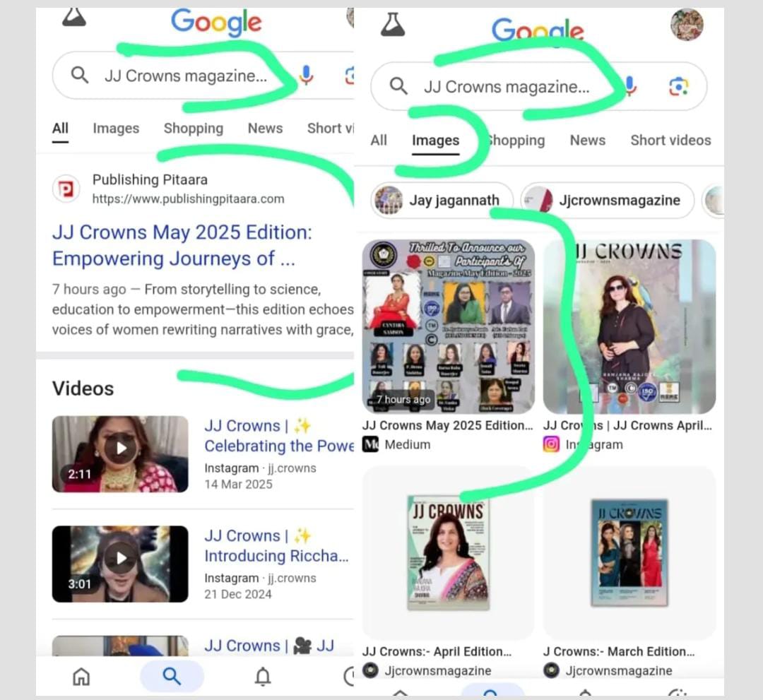Select Short videos tab in right screenshot
Screen dimensions: 763x700
pos(670,140)
